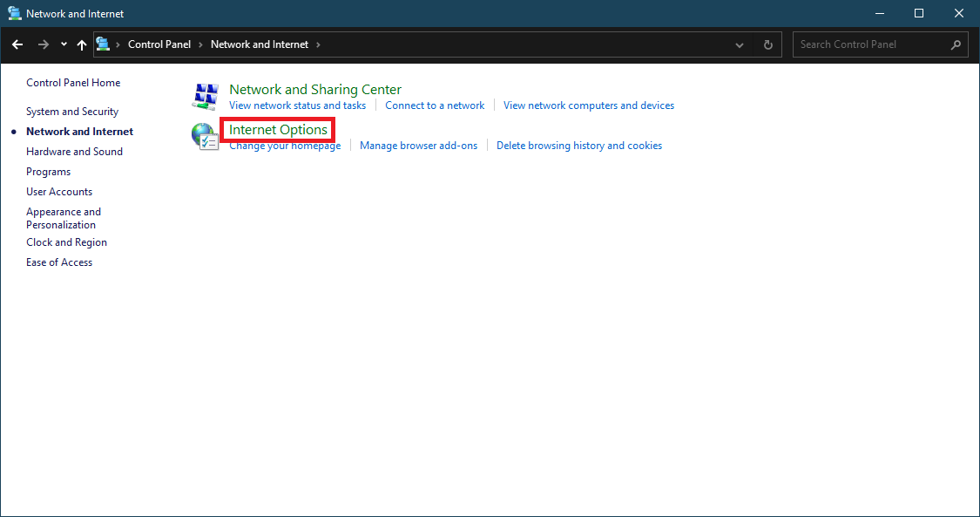The height and width of the screenshot is (517, 980).
Task: Click Control Panel Home in the sidebar
Action: point(73,82)
